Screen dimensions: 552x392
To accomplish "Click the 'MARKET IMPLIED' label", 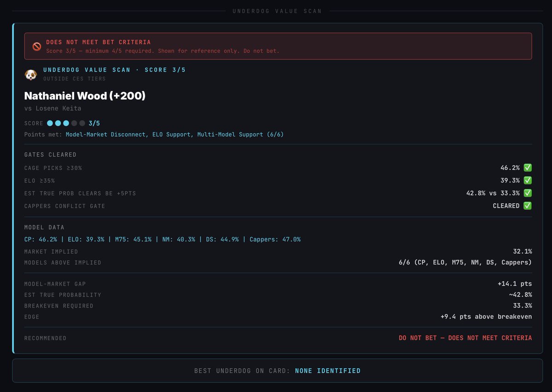I will click(x=51, y=252).
